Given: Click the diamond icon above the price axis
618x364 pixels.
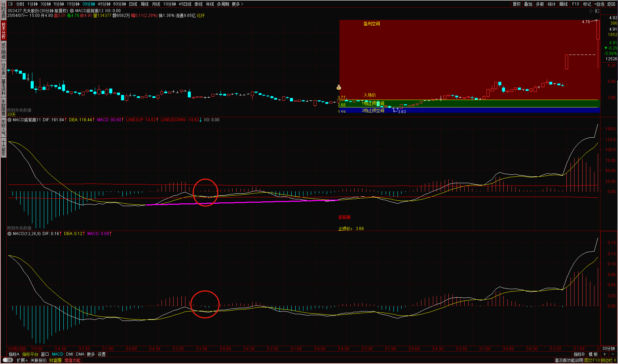Looking at the screenshot, I should click(591, 11).
